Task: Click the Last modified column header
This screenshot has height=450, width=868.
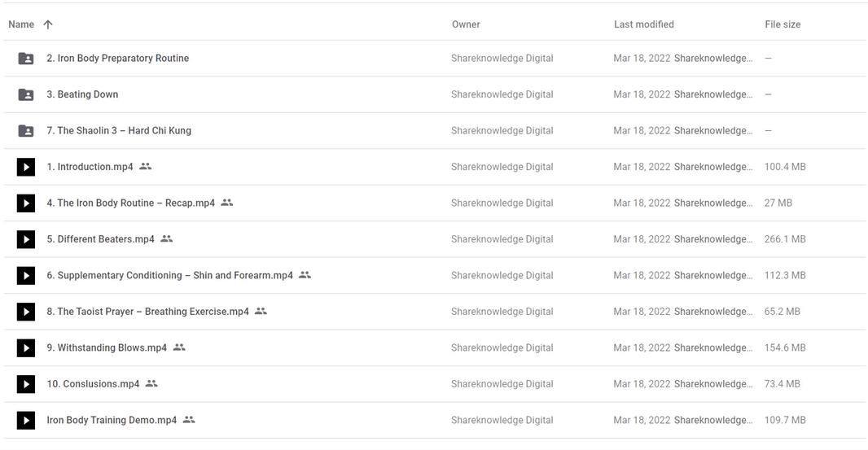Action: coord(644,24)
